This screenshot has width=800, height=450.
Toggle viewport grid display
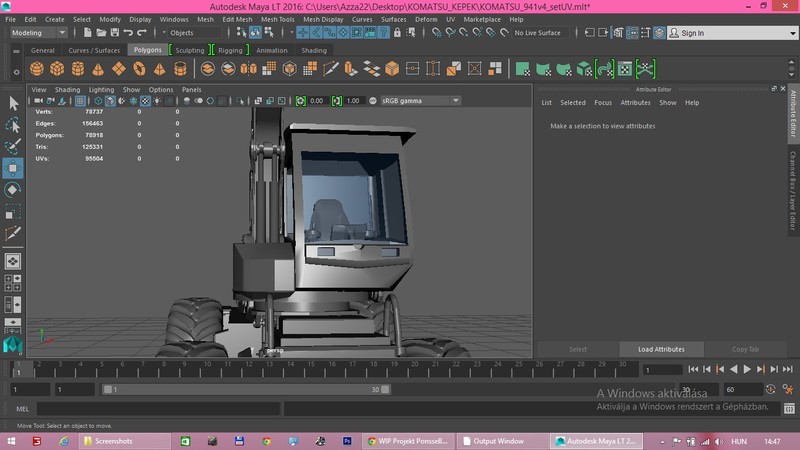click(80, 101)
